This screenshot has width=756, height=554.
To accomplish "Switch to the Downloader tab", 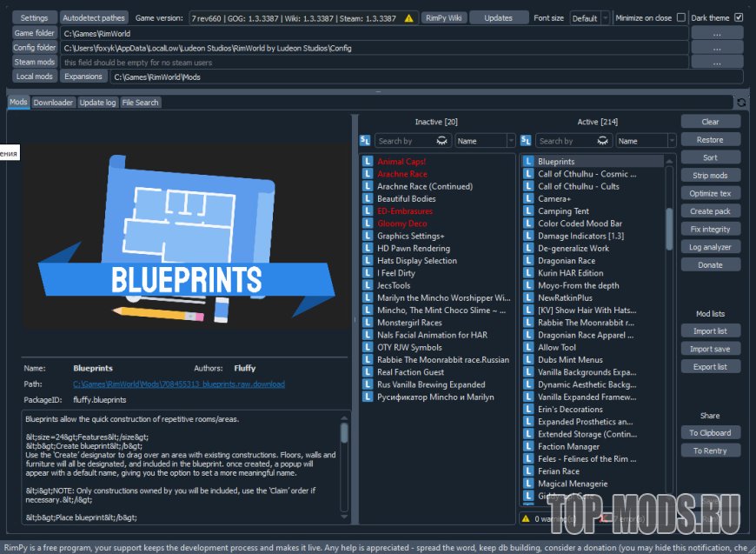I will 53,103.
